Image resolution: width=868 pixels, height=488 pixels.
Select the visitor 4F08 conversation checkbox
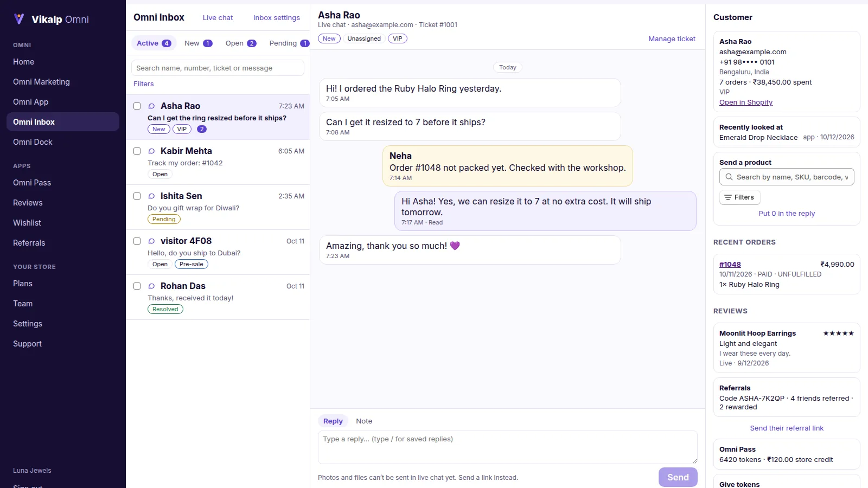(137, 241)
